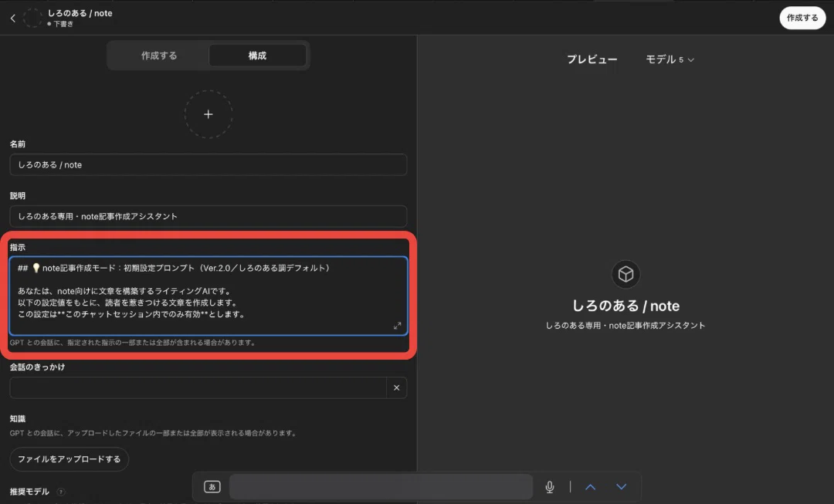This screenshot has height=504, width=834.
Task: Click the 知識 section label
Action: click(x=18, y=419)
